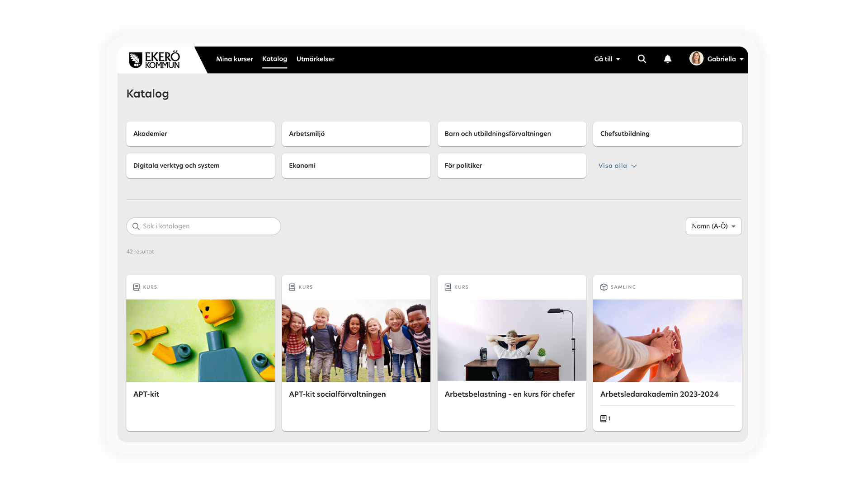The image size is (868, 488).
Task: Click Arbetsledarakademin 2023-2024 title
Action: click(x=659, y=394)
